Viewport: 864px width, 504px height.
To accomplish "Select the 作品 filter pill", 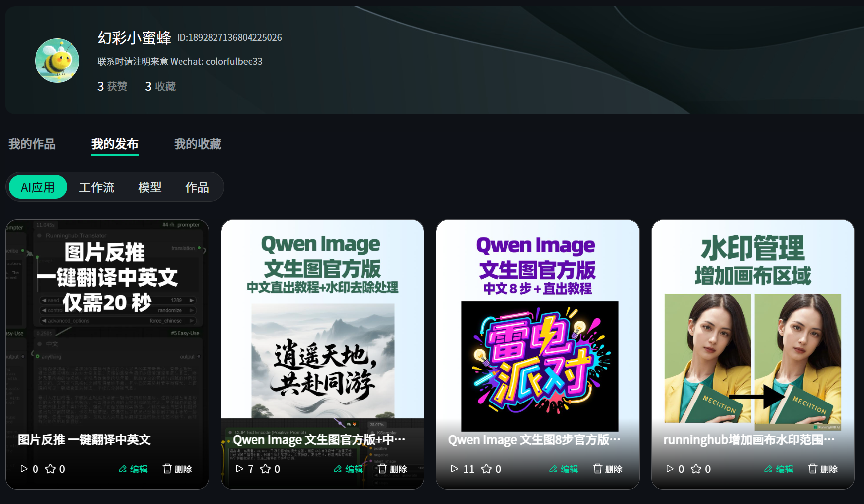I will coord(197,187).
